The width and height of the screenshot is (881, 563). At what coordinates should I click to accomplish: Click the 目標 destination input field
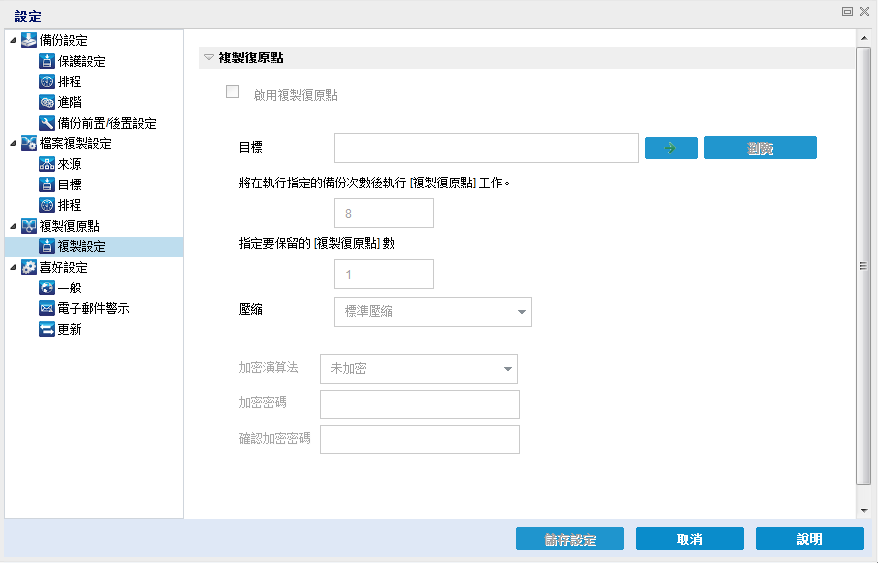click(486, 148)
